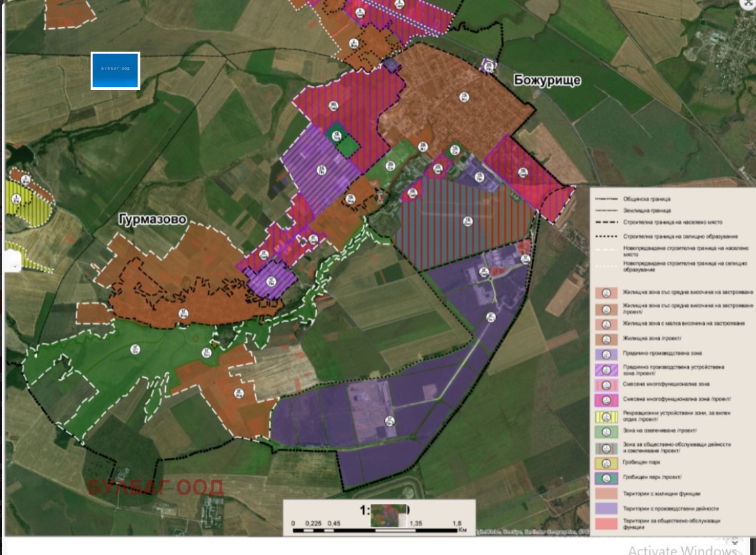Click the Смесена многофункционална зона /проект/ magenta swatch
Image resolution: width=756 pixels, height=555 pixels.
point(606,401)
